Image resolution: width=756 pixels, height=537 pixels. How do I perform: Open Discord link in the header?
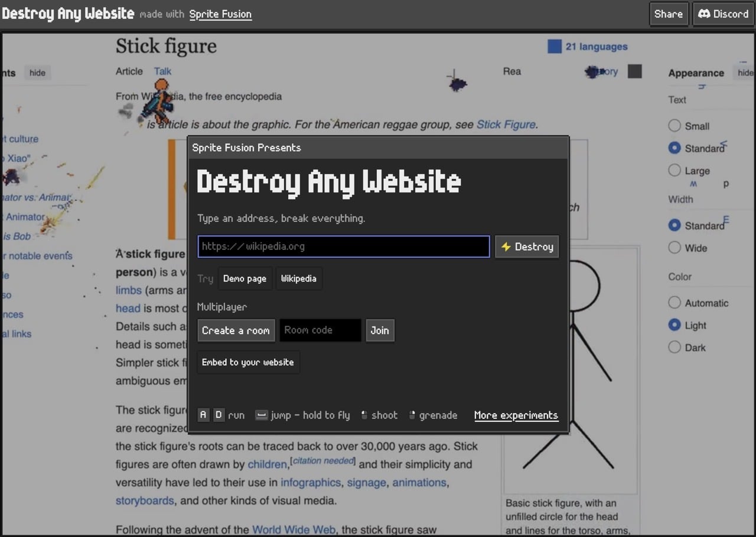tap(723, 14)
